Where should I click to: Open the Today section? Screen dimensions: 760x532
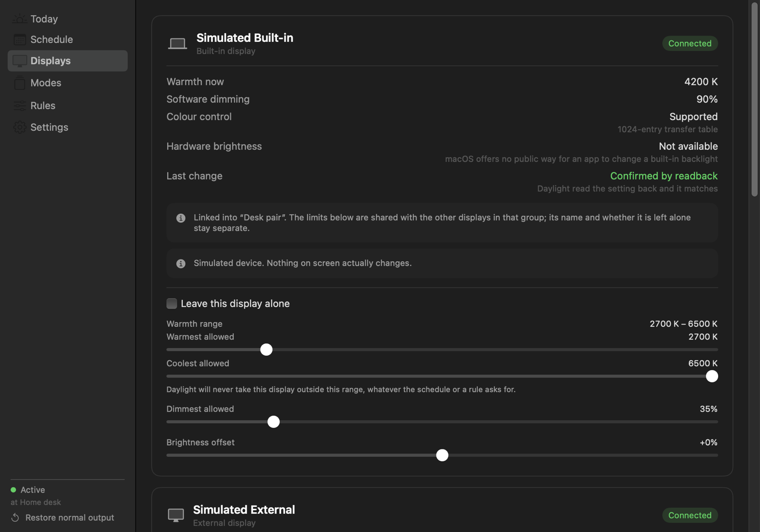44,19
